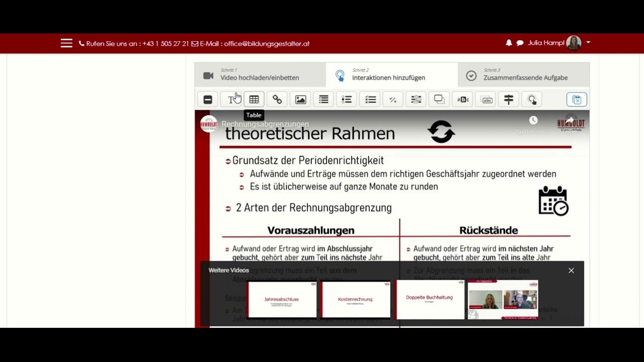Click the Humboldt channel logo on video
Viewport: 644px width, 362px height.
pos(209,124)
